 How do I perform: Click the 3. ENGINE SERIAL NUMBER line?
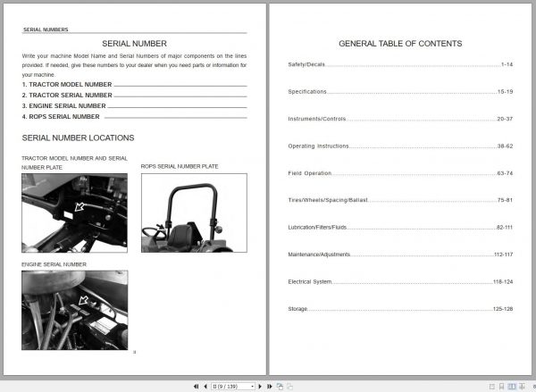(x=134, y=106)
